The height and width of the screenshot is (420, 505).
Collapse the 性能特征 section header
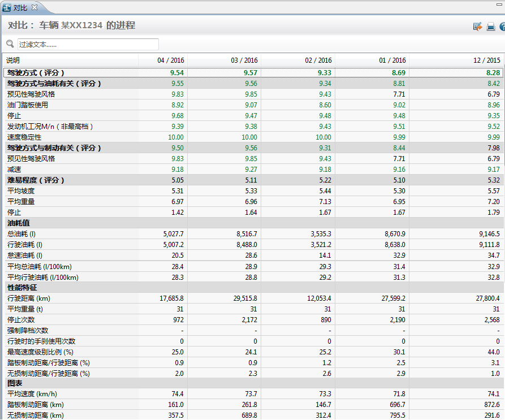tap(22, 288)
